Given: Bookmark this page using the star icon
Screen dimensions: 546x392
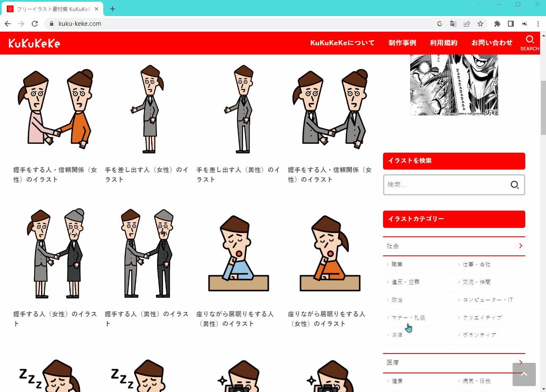Looking at the screenshot, I should point(480,24).
